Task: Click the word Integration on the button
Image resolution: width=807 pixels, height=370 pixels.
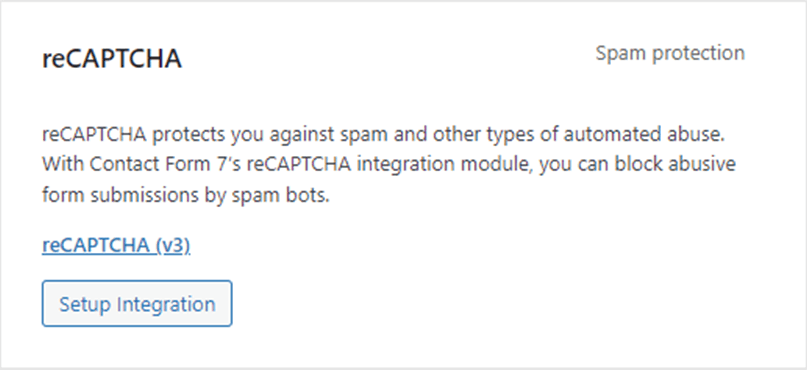Action: point(166,304)
